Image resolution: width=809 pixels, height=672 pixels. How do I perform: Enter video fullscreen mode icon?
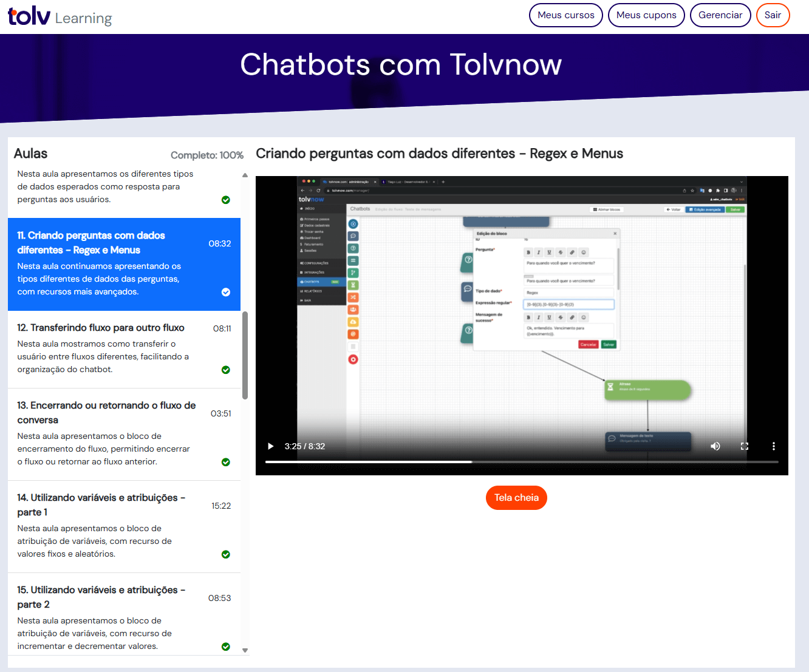(x=745, y=446)
